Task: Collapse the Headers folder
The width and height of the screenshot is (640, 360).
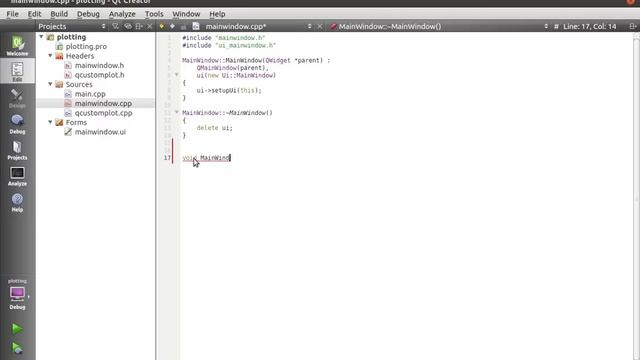Action: pyautogui.click(x=50, y=56)
